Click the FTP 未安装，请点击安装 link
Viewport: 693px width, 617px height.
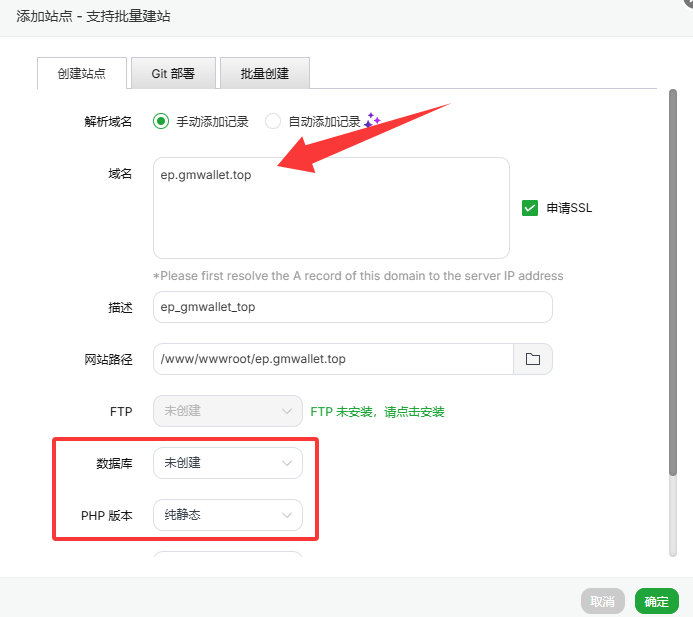[x=377, y=411]
